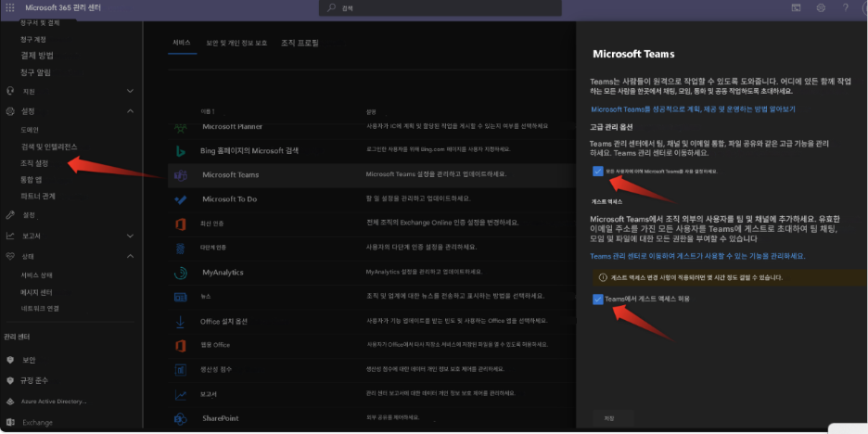
Task: Click description '외부 공유를 제어하세요.'
Action: pyautogui.click(x=392, y=417)
